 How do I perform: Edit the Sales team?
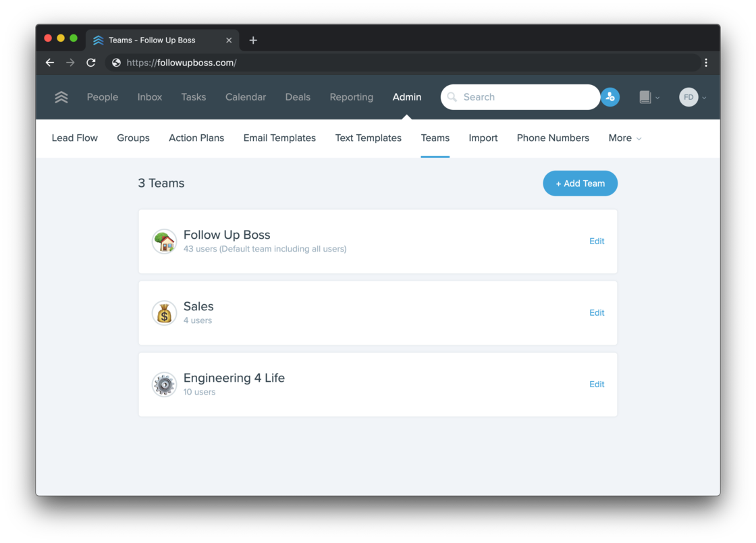point(597,313)
